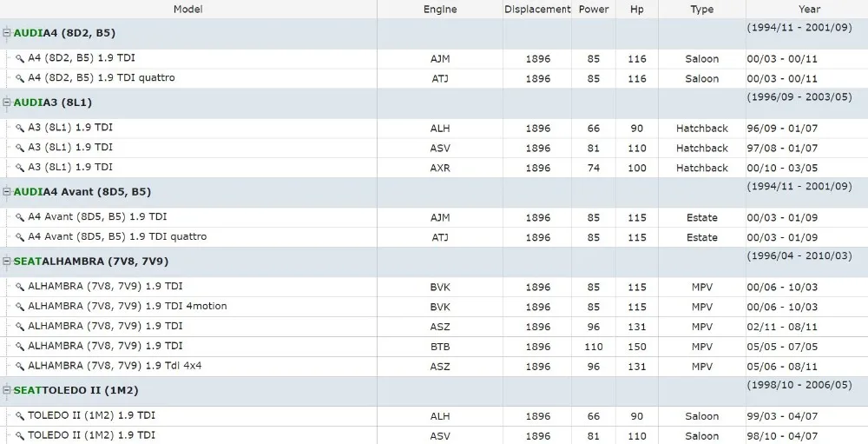The height and width of the screenshot is (444, 868).
Task: Click year range 05/06 - 08/11
Action: [782, 367]
